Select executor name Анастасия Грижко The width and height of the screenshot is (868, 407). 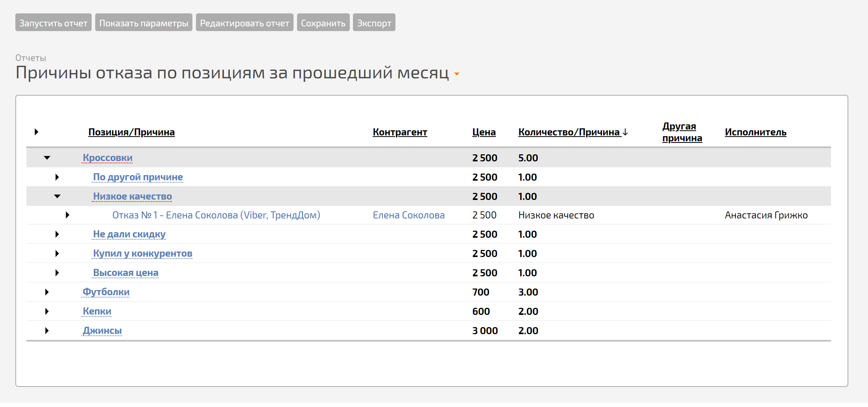point(766,215)
